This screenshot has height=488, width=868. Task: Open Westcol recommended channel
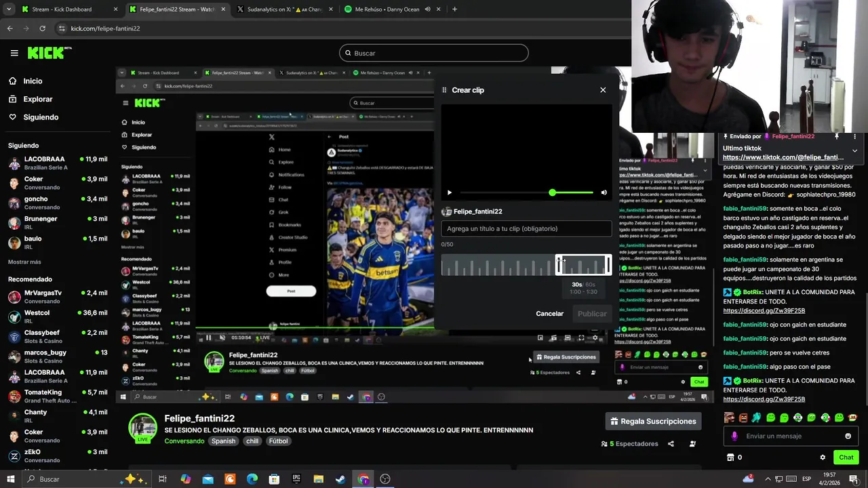pyautogui.click(x=58, y=317)
